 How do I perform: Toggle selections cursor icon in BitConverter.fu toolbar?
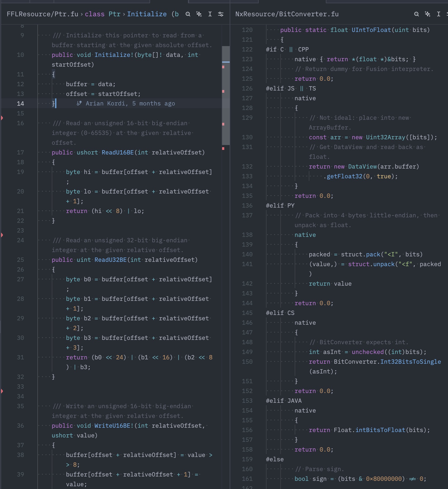(x=439, y=14)
